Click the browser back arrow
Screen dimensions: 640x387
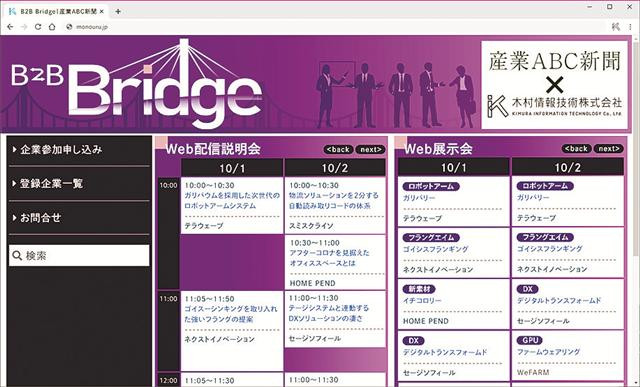tap(10, 27)
